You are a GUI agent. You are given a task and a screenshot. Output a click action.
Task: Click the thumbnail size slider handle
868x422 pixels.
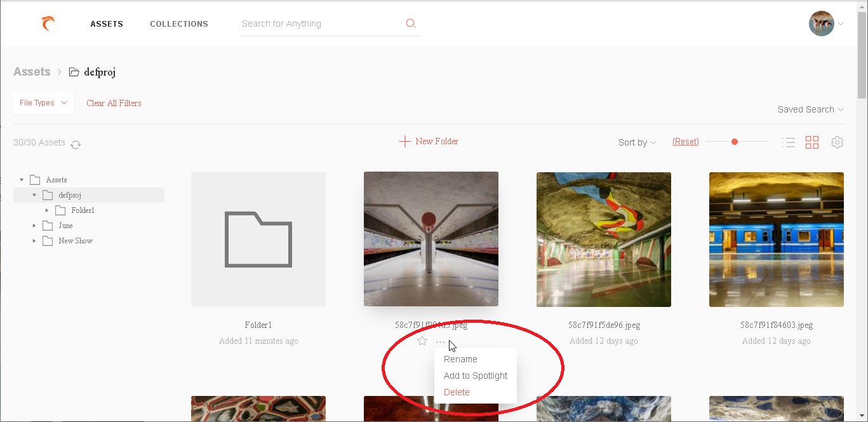pos(735,142)
